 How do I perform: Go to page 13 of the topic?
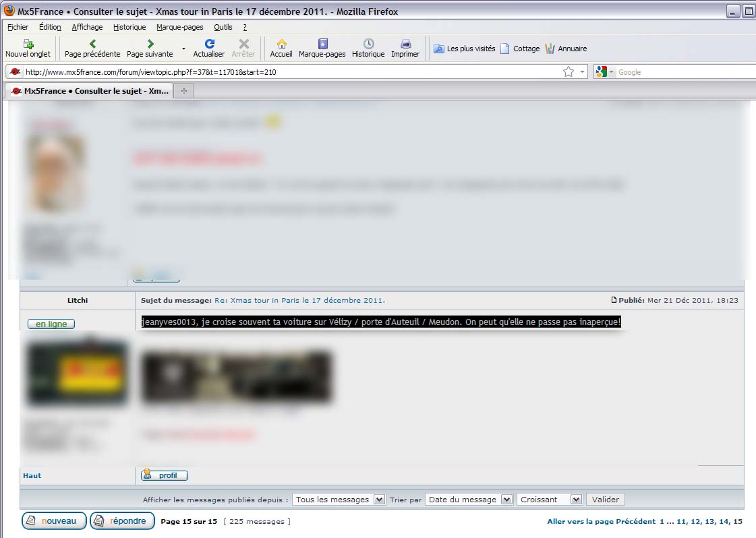coord(709,522)
